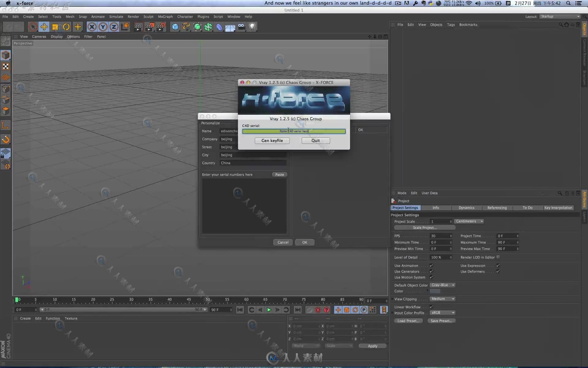This screenshot has width=588, height=368.
Task: Switch to Texture mode icon
Action: point(6,67)
